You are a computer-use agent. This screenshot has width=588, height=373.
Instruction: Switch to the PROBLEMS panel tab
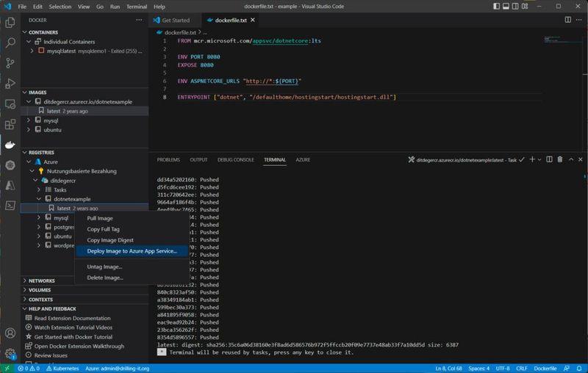[x=168, y=159]
